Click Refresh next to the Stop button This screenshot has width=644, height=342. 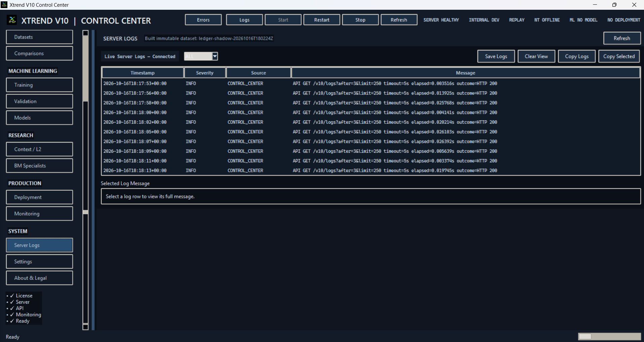coord(399,20)
